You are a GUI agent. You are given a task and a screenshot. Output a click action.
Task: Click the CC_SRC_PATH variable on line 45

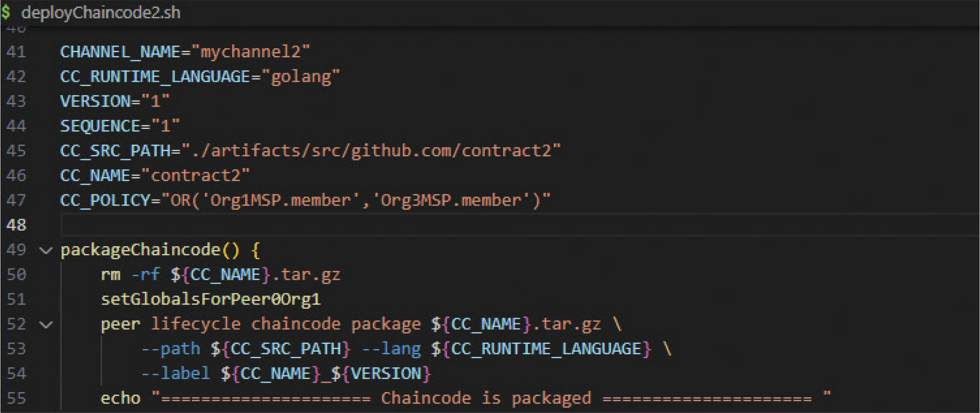pos(115,151)
